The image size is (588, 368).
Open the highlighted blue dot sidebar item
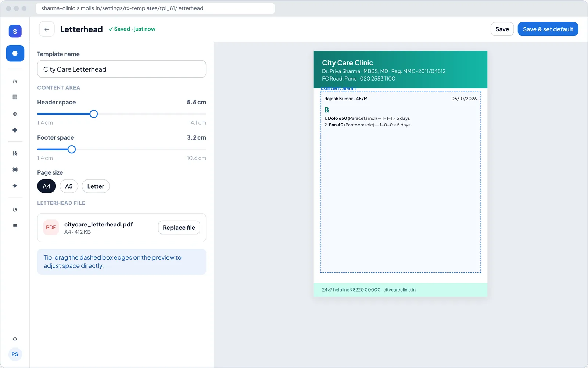pyautogui.click(x=15, y=53)
